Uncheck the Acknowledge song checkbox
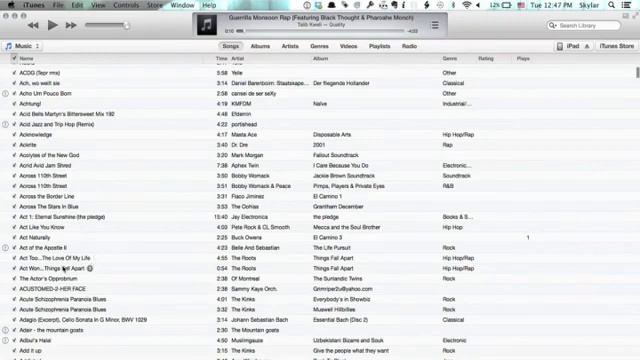The width and height of the screenshot is (640, 360). pos(14,135)
